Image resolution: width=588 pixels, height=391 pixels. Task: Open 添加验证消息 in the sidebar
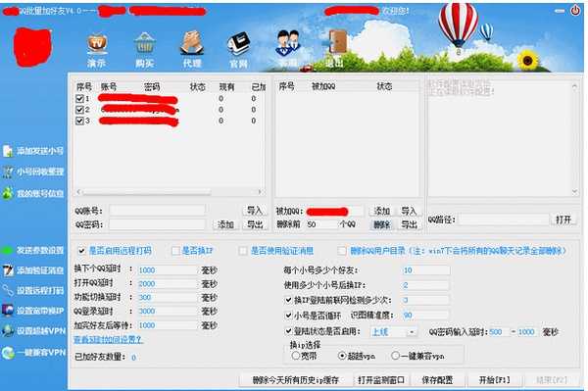click(33, 269)
